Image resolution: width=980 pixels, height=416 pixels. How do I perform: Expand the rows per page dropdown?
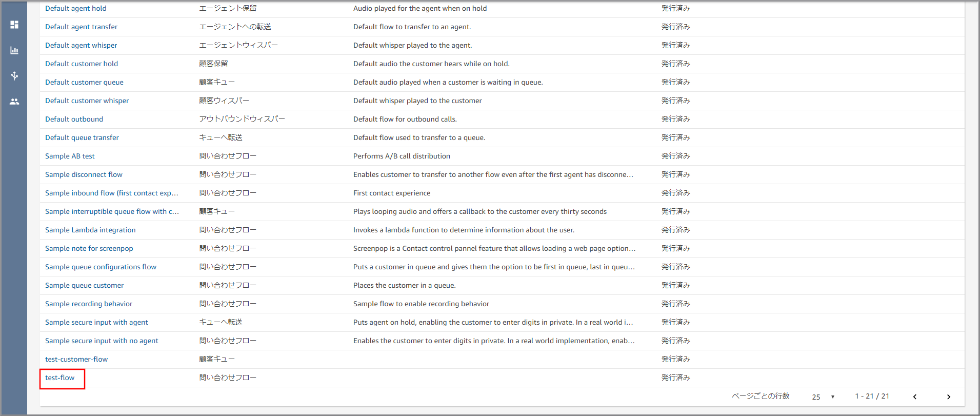(823, 397)
